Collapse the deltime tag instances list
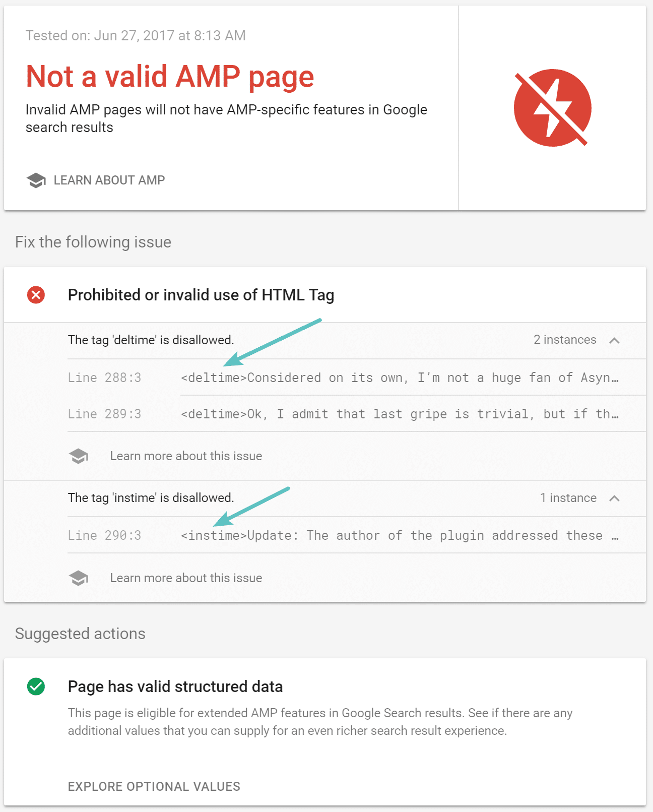653x812 pixels. tap(614, 341)
